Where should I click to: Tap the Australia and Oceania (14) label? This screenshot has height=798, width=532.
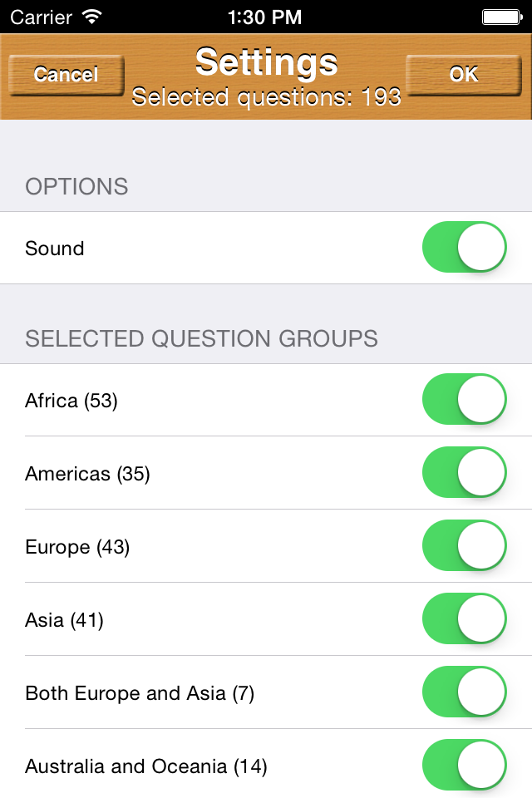[146, 766]
